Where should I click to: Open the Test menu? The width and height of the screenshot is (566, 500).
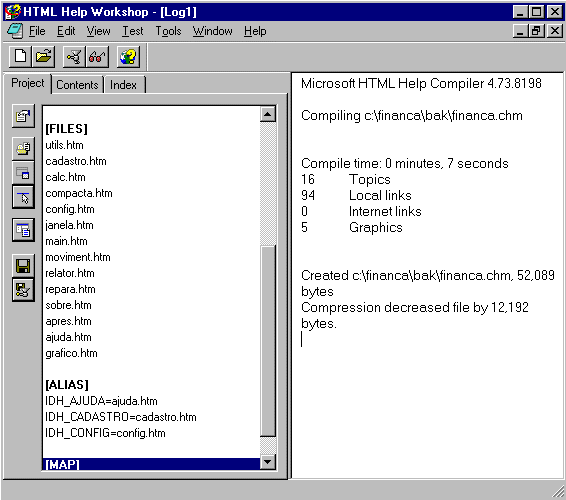click(x=132, y=31)
